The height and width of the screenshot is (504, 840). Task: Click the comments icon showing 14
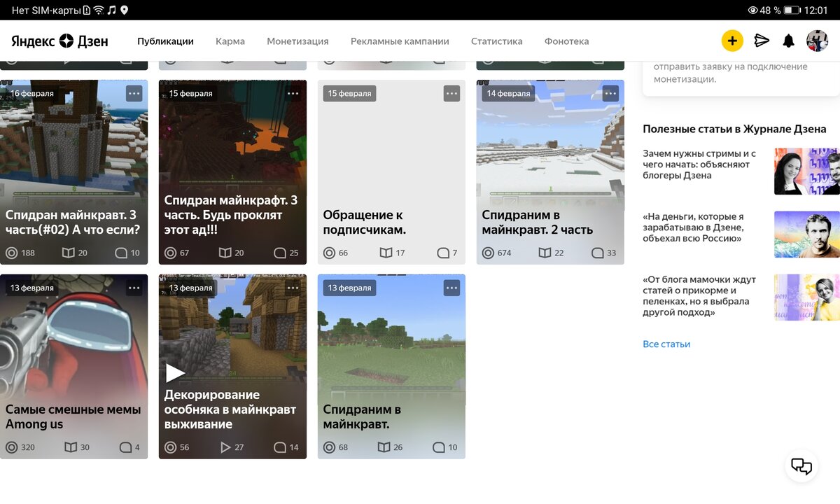[279, 447]
